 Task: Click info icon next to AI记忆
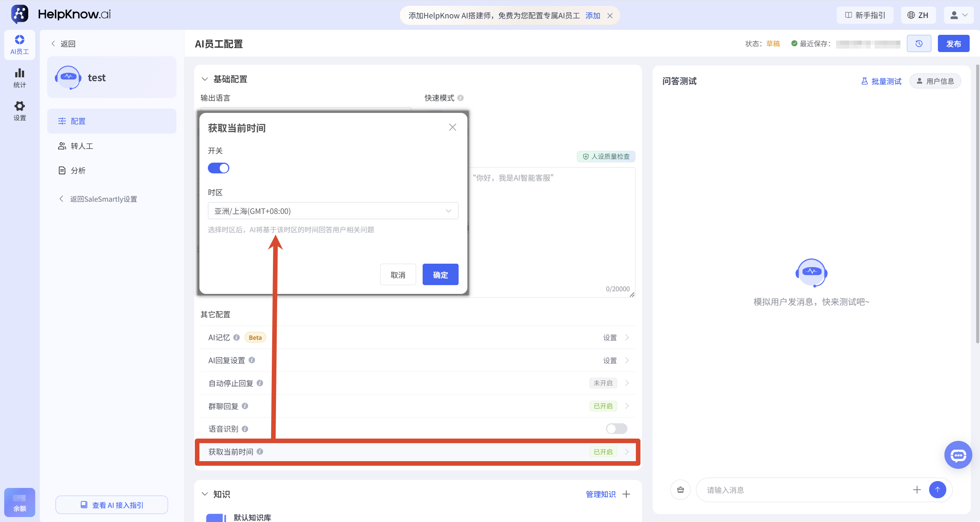click(x=237, y=337)
